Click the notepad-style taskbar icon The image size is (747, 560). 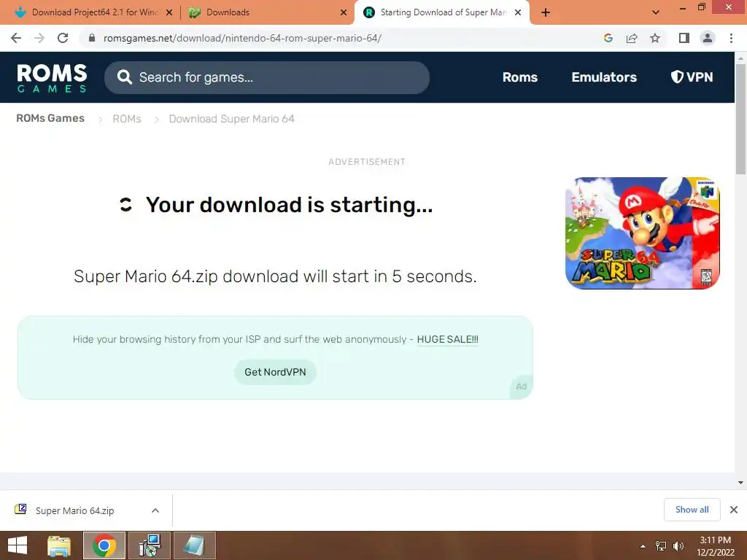(x=194, y=545)
